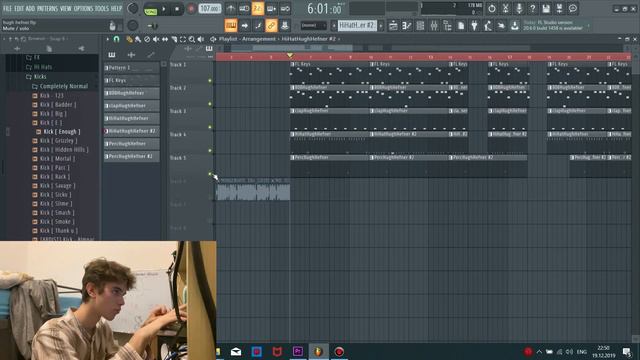Click the download/update available icon
640x360 pixels.
coord(515,26)
